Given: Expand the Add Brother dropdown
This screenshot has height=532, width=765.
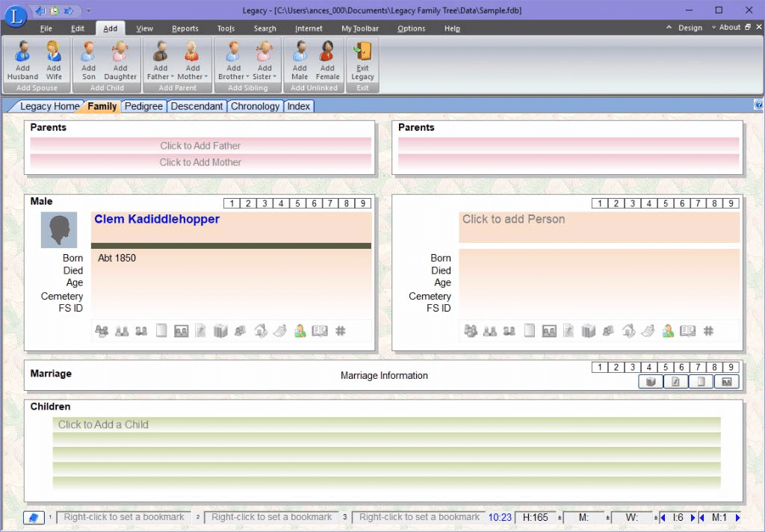Looking at the screenshot, I should [x=247, y=77].
